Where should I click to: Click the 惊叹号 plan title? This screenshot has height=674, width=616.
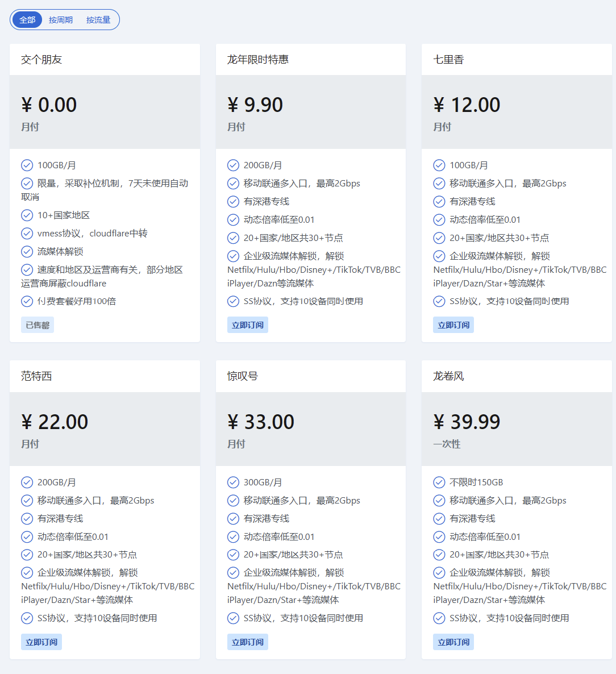pyautogui.click(x=243, y=376)
